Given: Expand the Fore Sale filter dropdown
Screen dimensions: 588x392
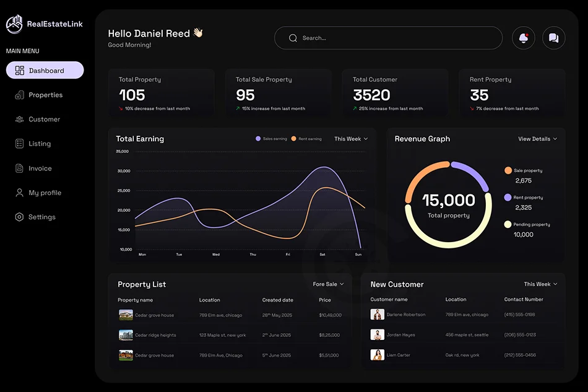Looking at the screenshot, I should (x=327, y=284).
